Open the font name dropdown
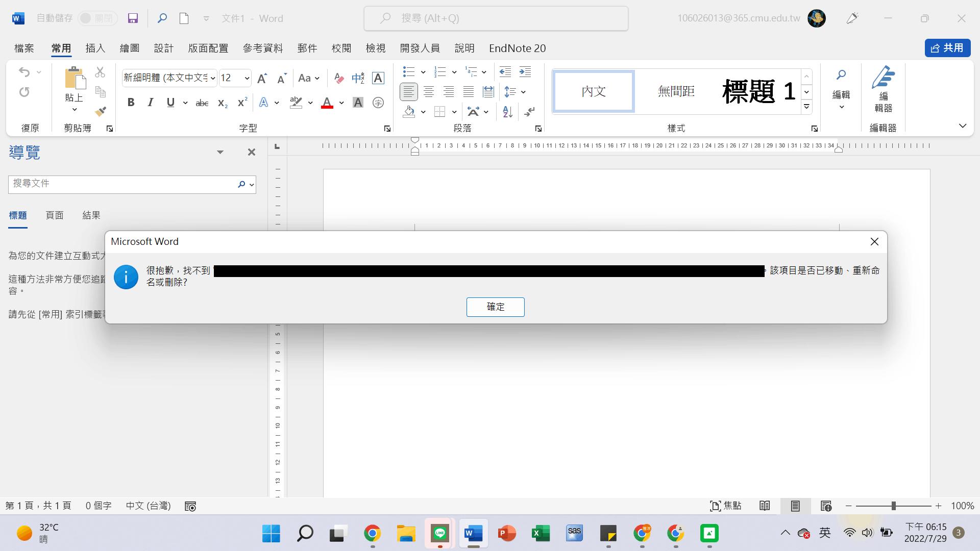Screen dimensions: 980x551 pos(213,78)
